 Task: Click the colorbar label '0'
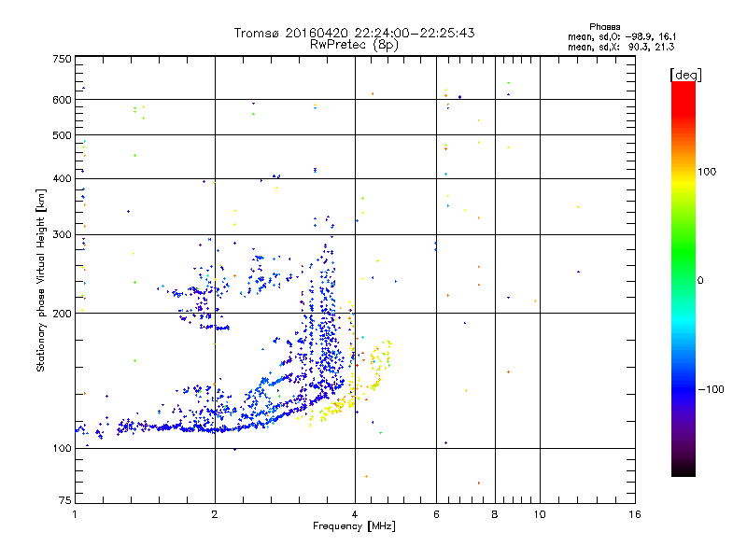pyautogui.click(x=700, y=281)
